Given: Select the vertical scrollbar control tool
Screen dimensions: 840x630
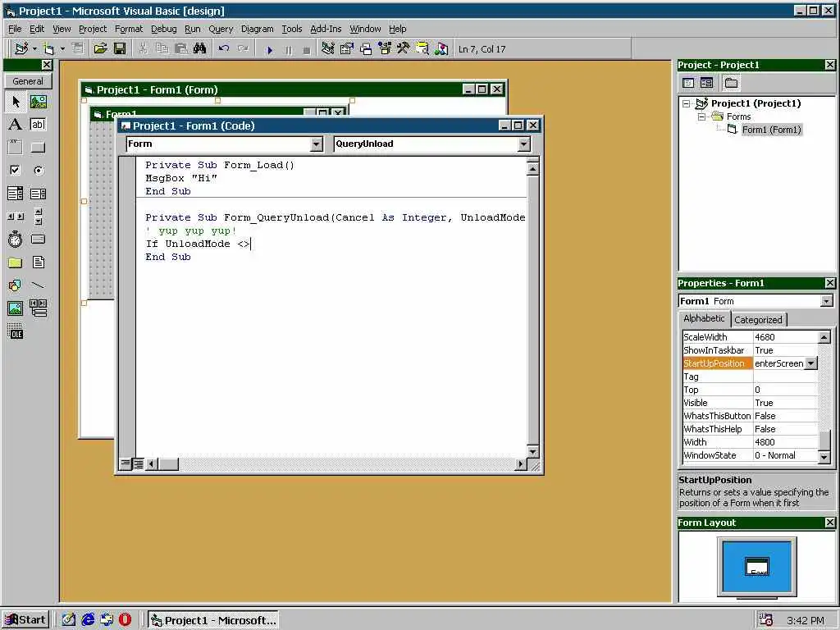Looking at the screenshot, I should [x=38, y=217].
